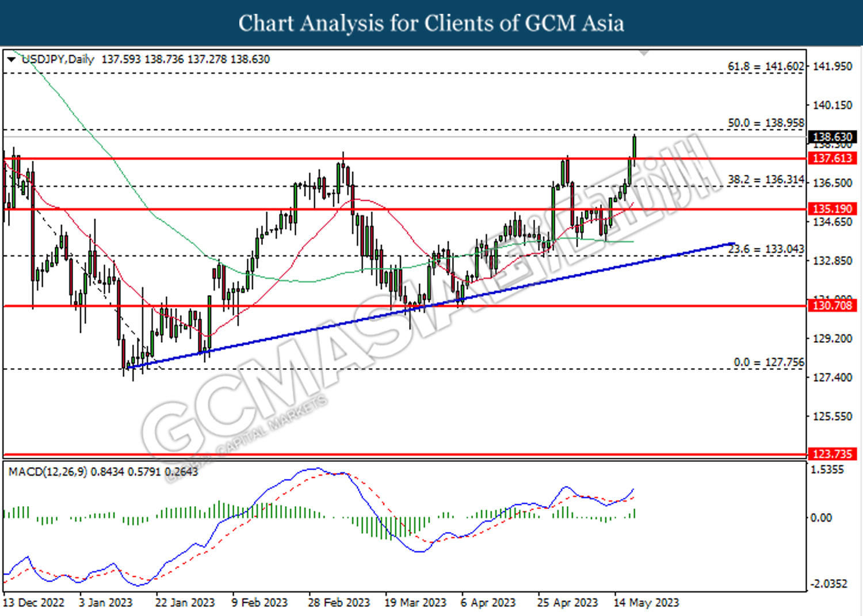
Task: Click the red price tag 130.708
Action: [833, 305]
